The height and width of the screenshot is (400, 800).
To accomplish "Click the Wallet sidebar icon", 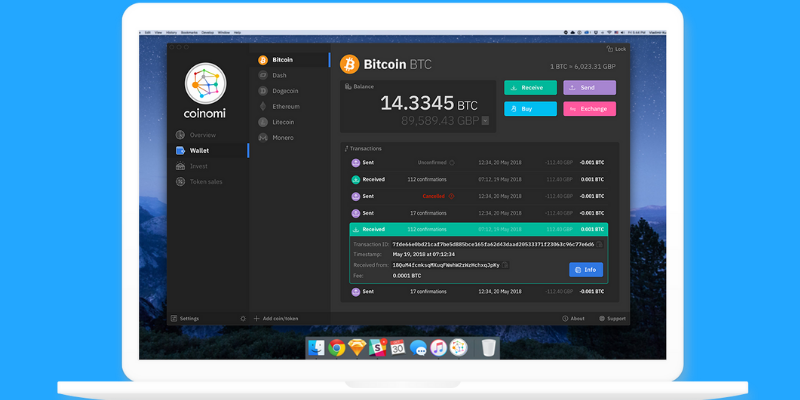I will point(180,151).
